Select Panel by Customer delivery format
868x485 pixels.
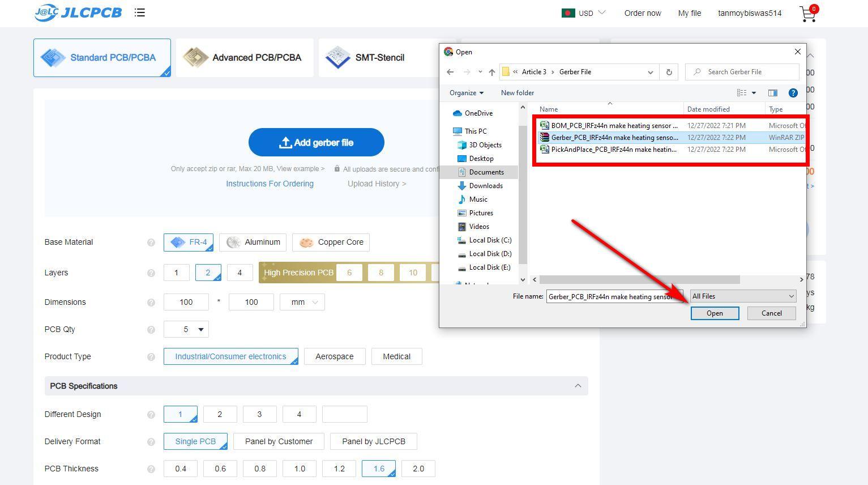point(279,441)
